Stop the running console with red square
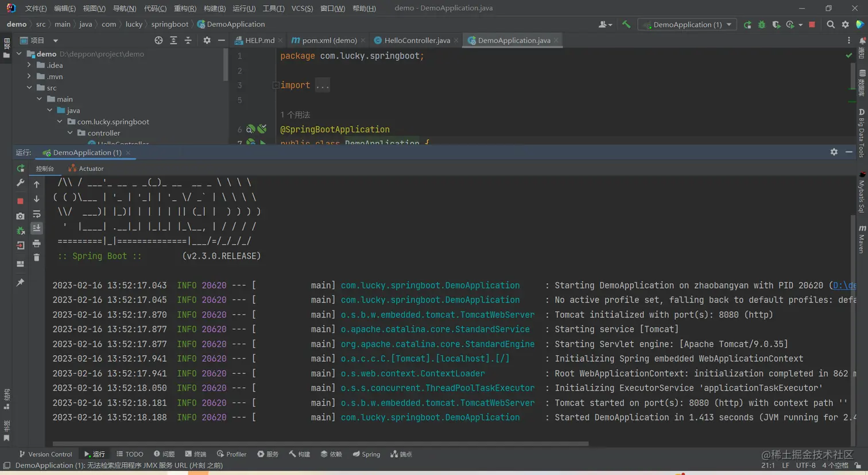868x475 pixels. [20, 201]
